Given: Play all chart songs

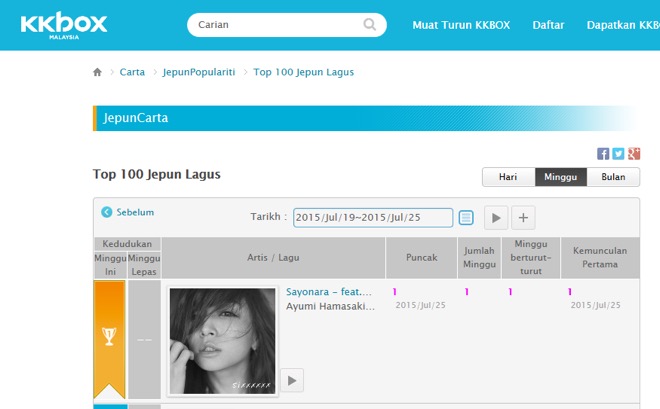Looking at the screenshot, I should tap(496, 217).
